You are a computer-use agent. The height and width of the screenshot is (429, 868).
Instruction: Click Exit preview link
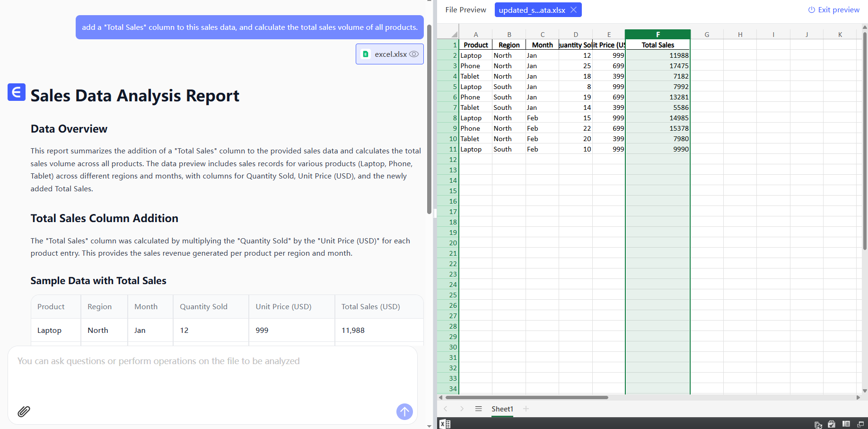(833, 10)
